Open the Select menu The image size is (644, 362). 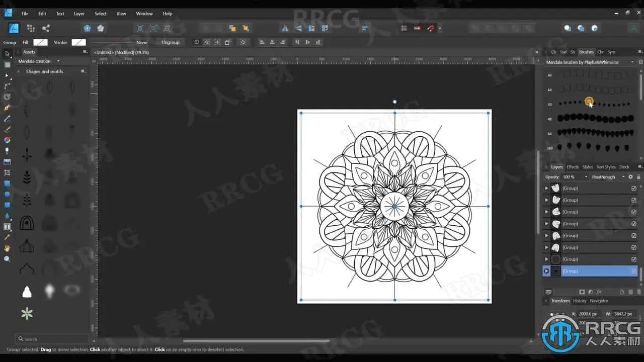pyautogui.click(x=101, y=14)
